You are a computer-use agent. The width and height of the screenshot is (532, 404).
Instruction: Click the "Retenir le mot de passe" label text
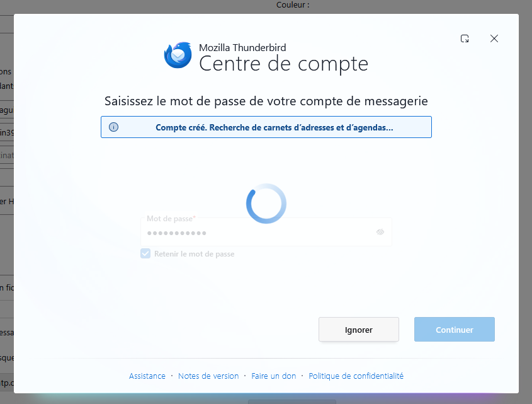point(194,254)
